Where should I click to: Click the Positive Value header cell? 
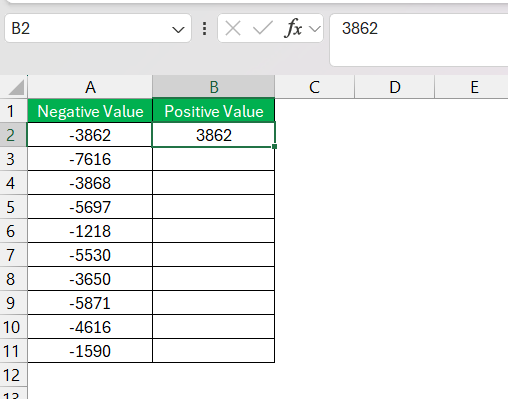point(214,111)
